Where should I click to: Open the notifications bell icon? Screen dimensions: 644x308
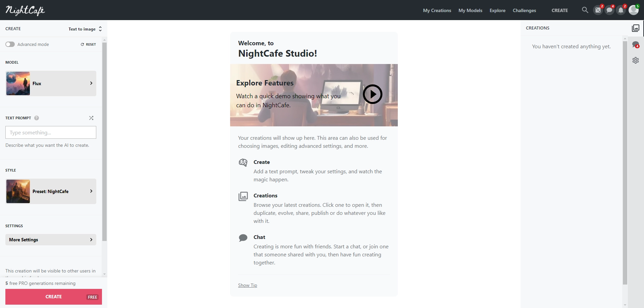(x=621, y=10)
